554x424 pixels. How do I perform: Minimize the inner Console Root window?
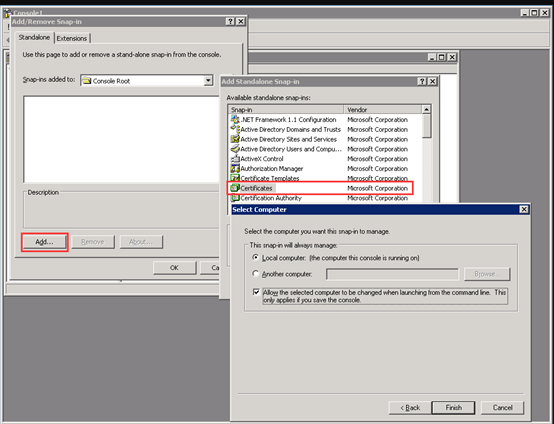pyautogui.click(x=432, y=57)
